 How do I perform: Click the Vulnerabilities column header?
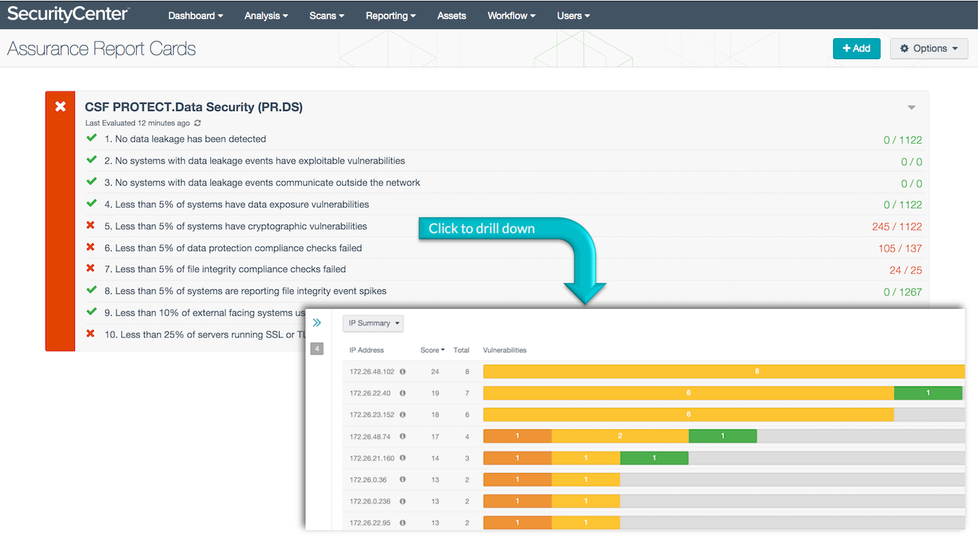coord(505,350)
